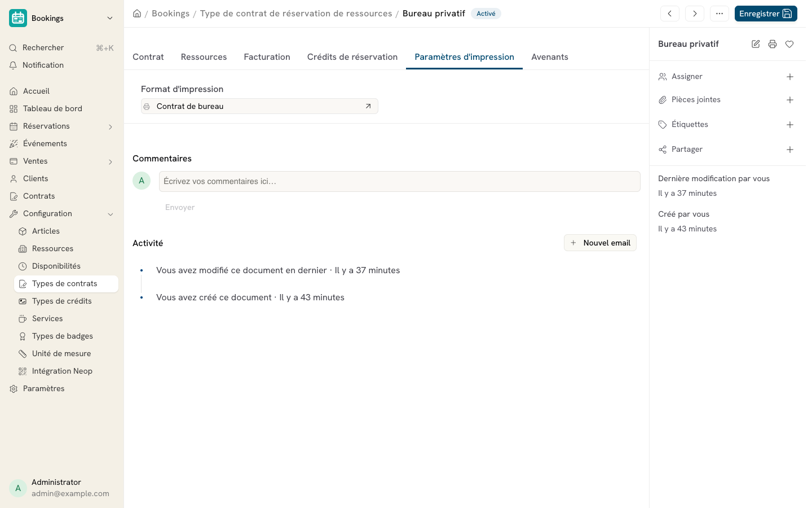
Task: Click the edit title pencil icon
Action: coord(756,44)
